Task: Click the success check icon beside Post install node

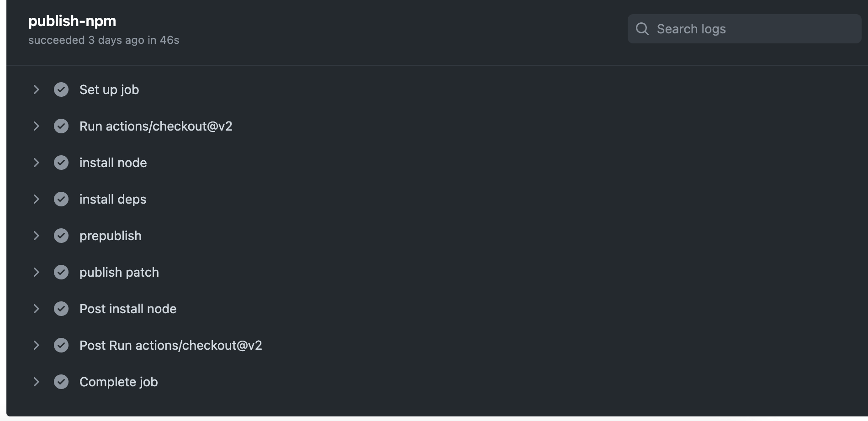Action: pos(61,309)
